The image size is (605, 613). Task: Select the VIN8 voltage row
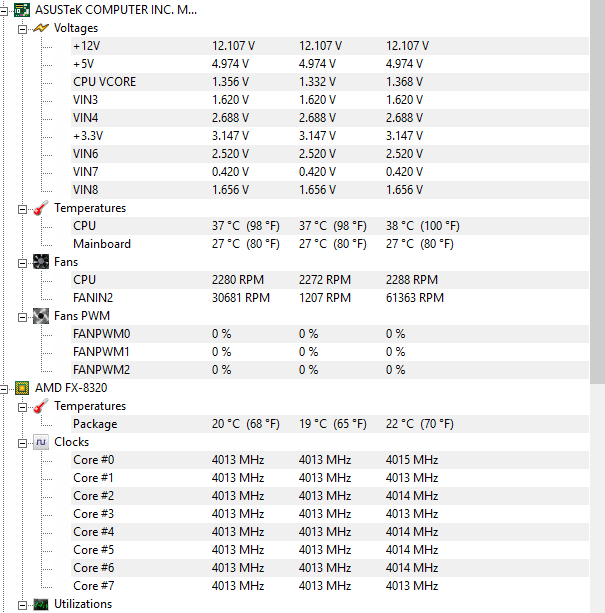pyautogui.click(x=329, y=190)
